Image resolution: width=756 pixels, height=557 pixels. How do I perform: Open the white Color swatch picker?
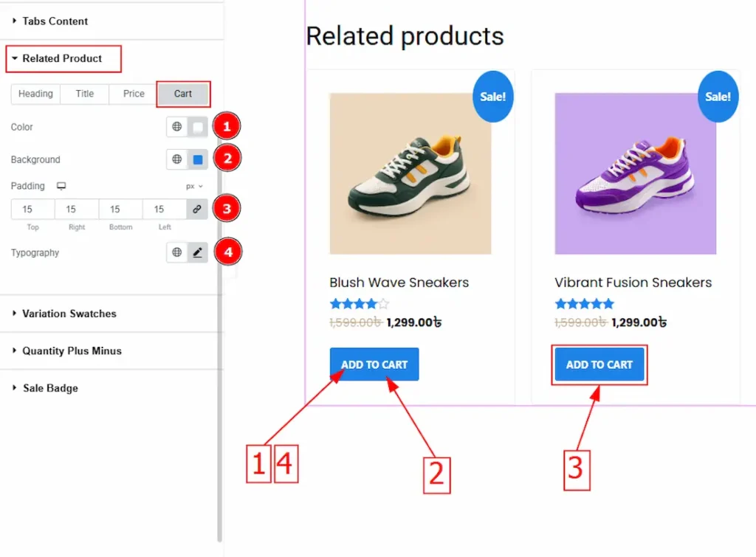[x=197, y=127]
